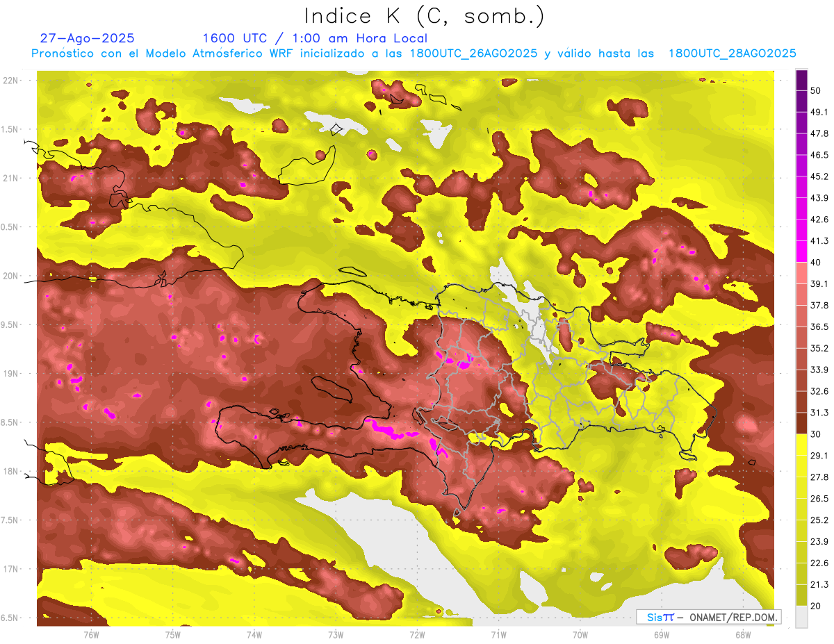
Task: Click the "SisTT - ONAMET/REP.DOM." credit label
Action: (708, 617)
